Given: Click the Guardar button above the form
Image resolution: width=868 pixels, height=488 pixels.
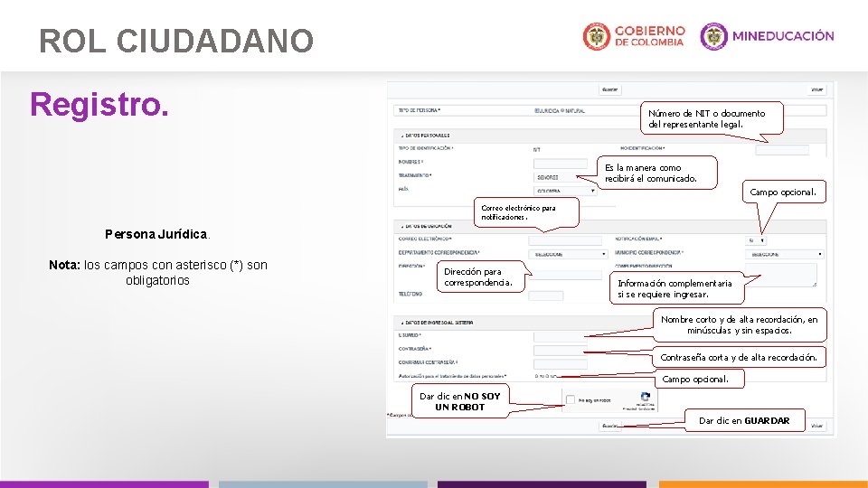Looking at the screenshot, I should [609, 89].
